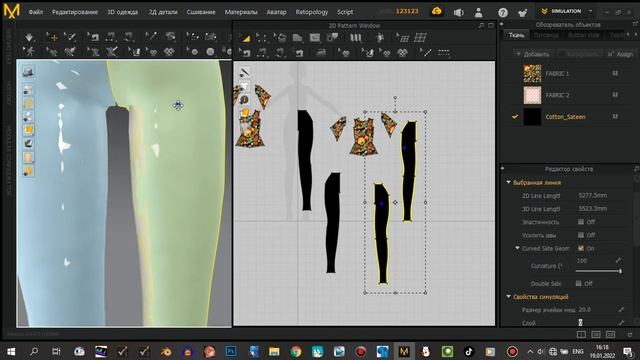Click the Curvature pencil edit icon
The width and height of the screenshot is (640, 360).
pyautogui.click(x=618, y=260)
